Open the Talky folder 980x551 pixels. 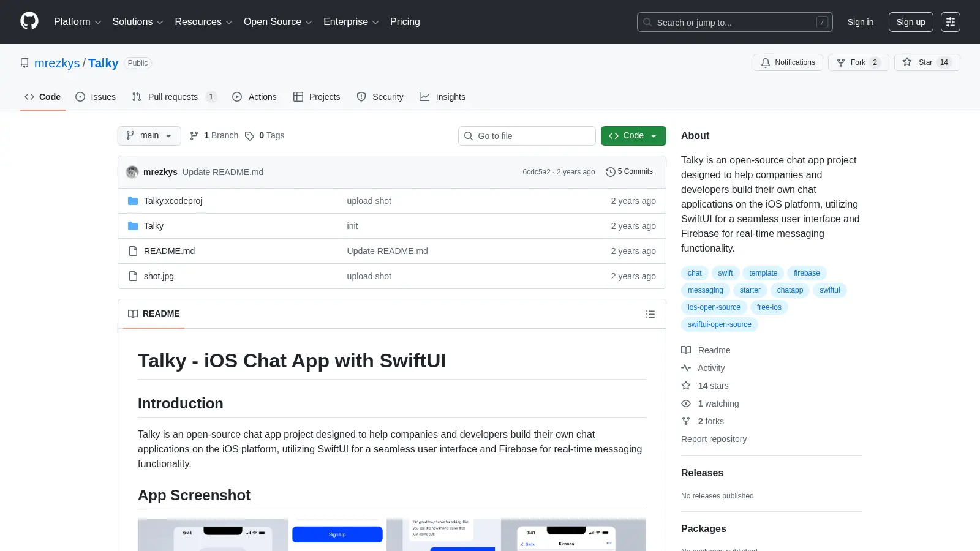pyautogui.click(x=154, y=226)
